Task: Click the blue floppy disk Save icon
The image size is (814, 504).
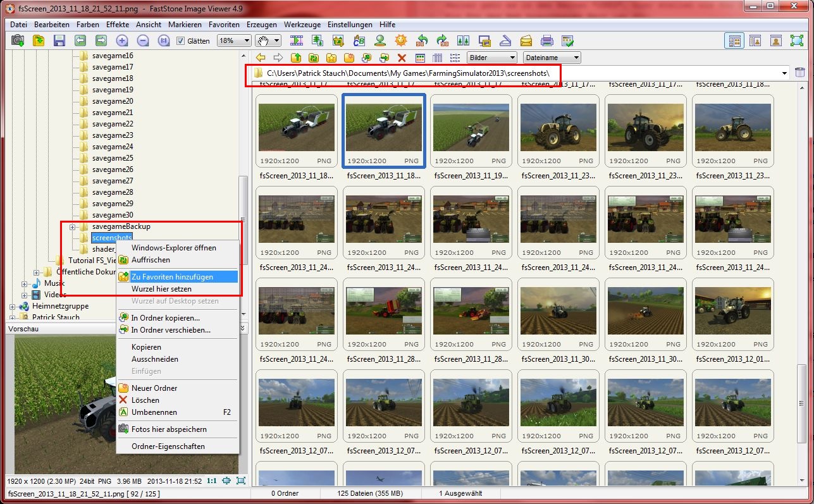Action: [59, 40]
